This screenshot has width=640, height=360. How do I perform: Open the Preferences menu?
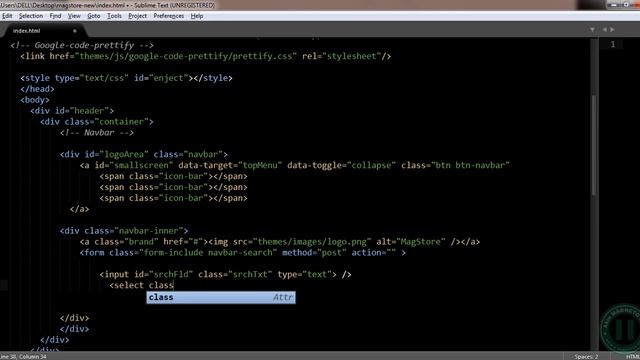[x=169, y=16]
